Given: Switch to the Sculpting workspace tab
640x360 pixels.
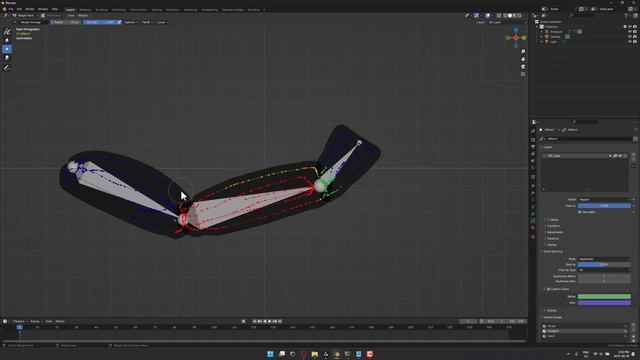Looking at the screenshot, I should [102, 9].
